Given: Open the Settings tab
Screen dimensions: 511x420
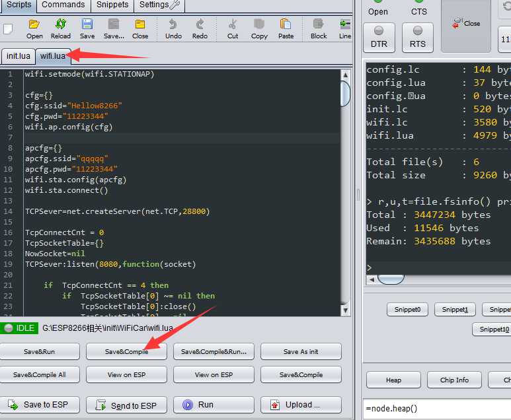Looking at the screenshot, I should pos(159,5).
